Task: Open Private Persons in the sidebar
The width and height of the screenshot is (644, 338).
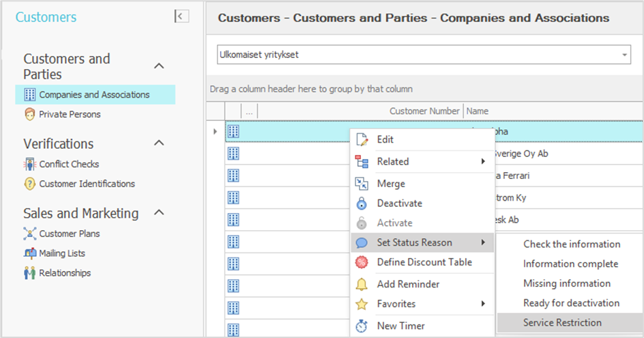Action: [x=70, y=115]
